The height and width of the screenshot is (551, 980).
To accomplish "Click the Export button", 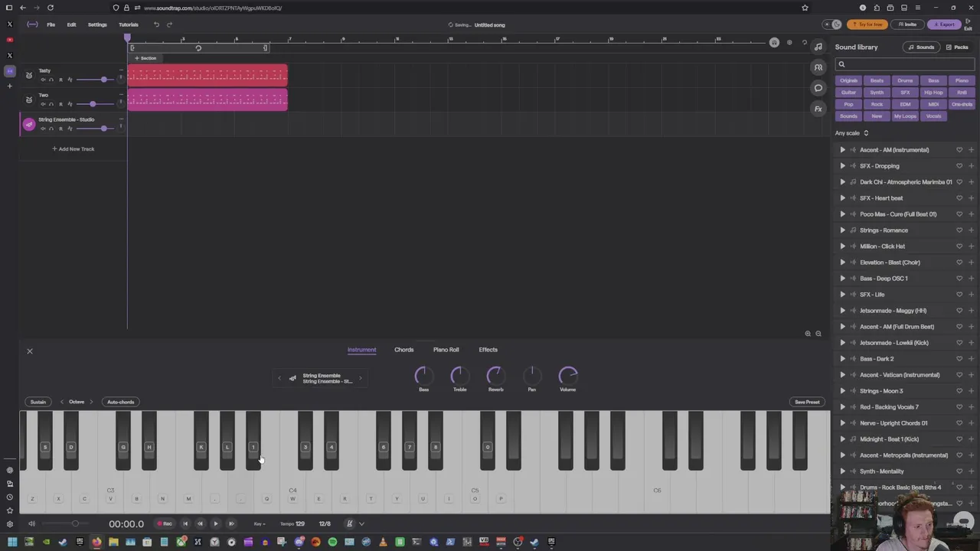I will coord(944,24).
